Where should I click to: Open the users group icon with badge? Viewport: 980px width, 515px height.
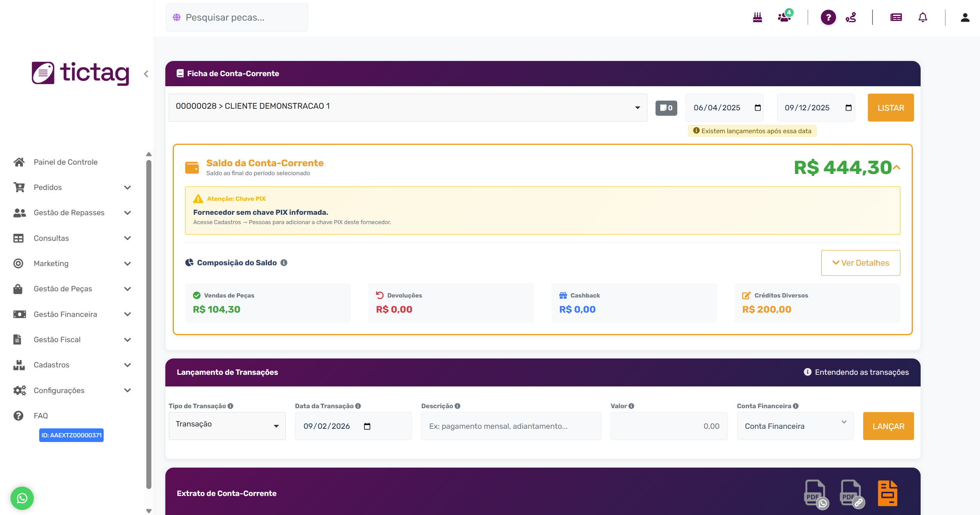(x=784, y=17)
